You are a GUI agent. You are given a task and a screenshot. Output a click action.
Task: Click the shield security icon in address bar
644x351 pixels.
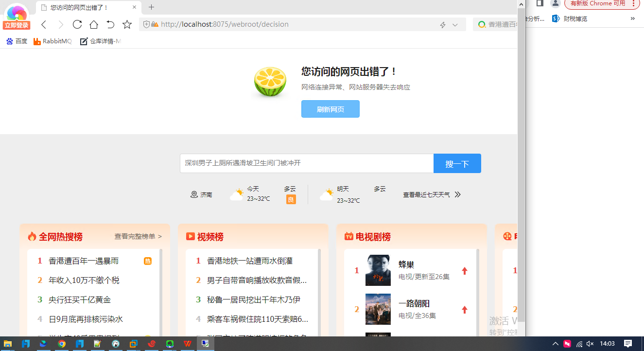(x=146, y=24)
